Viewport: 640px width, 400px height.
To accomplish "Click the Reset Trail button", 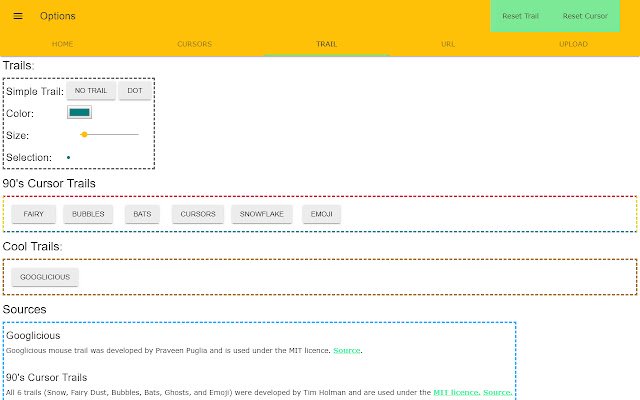I will (x=520, y=16).
